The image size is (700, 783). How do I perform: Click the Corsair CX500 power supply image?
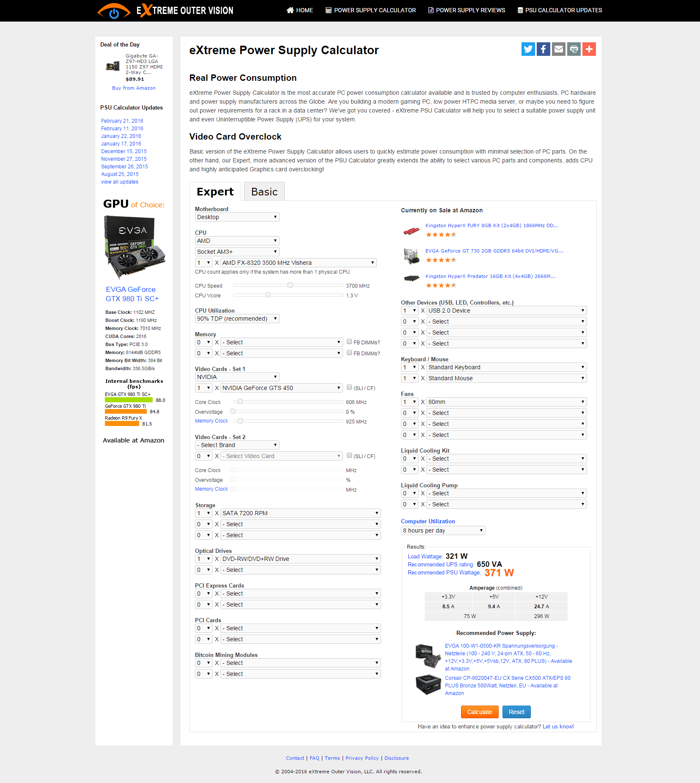tap(428, 684)
